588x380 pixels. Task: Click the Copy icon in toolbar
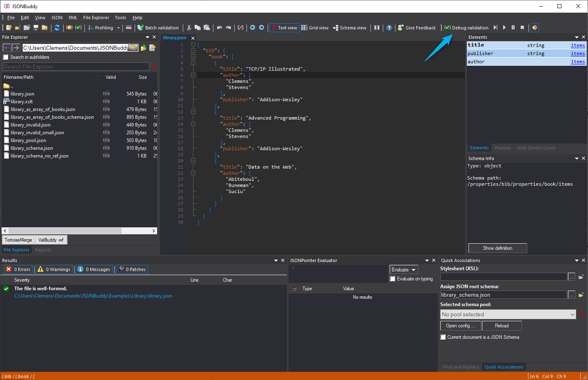tap(197, 28)
